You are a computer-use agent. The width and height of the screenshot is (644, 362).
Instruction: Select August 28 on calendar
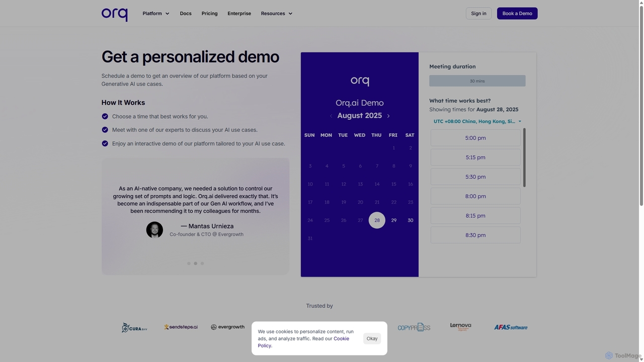pyautogui.click(x=377, y=220)
